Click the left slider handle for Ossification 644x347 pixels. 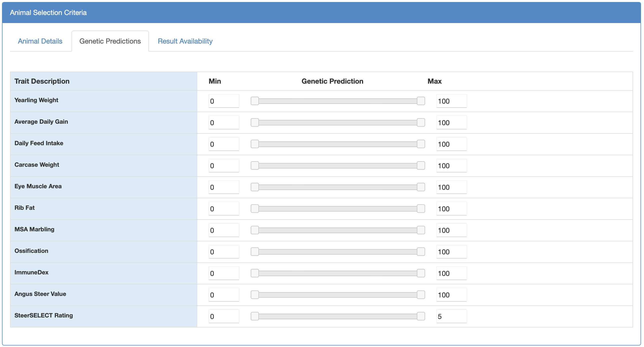pyautogui.click(x=255, y=252)
